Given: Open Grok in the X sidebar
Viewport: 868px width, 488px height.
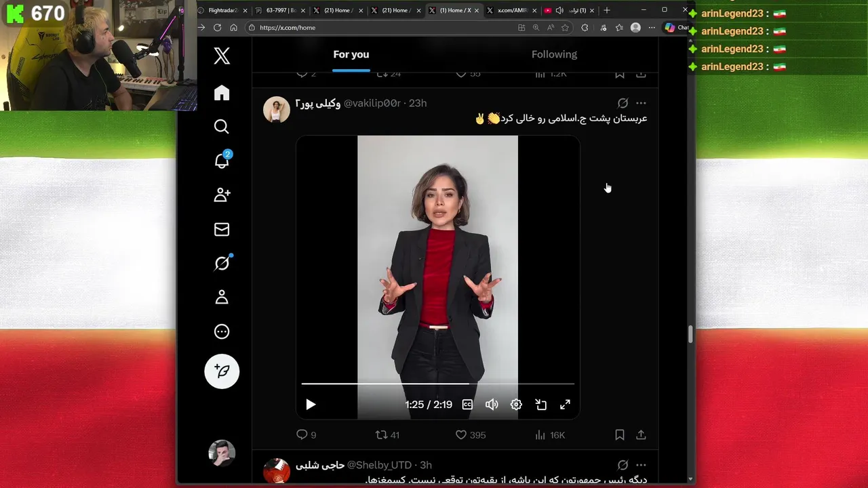Looking at the screenshot, I should pos(222,263).
